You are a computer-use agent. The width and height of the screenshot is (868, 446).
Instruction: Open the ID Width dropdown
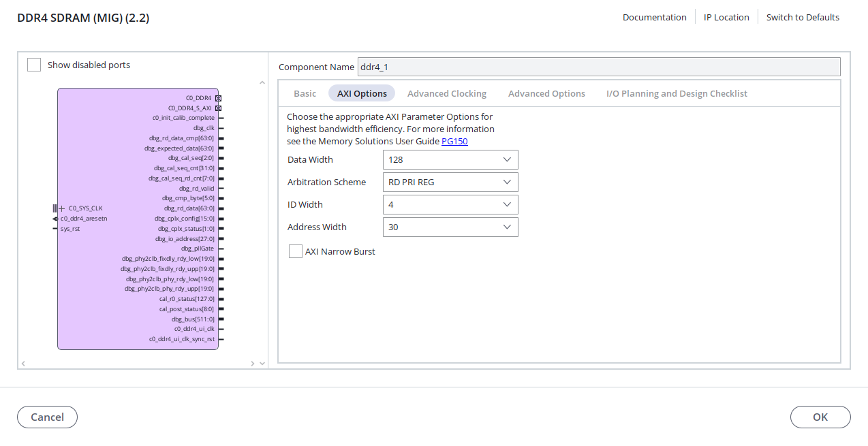pyautogui.click(x=450, y=204)
